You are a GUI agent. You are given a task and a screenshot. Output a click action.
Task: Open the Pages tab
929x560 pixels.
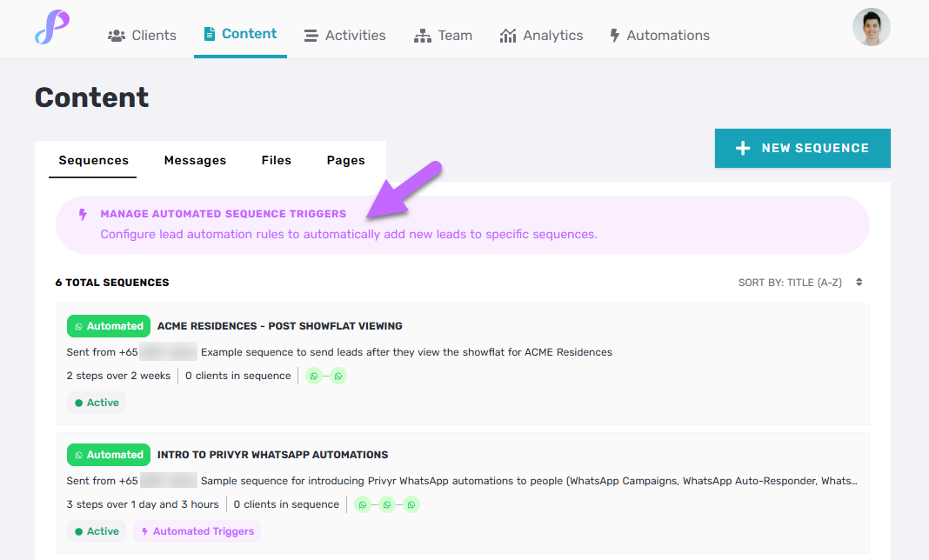(x=345, y=160)
